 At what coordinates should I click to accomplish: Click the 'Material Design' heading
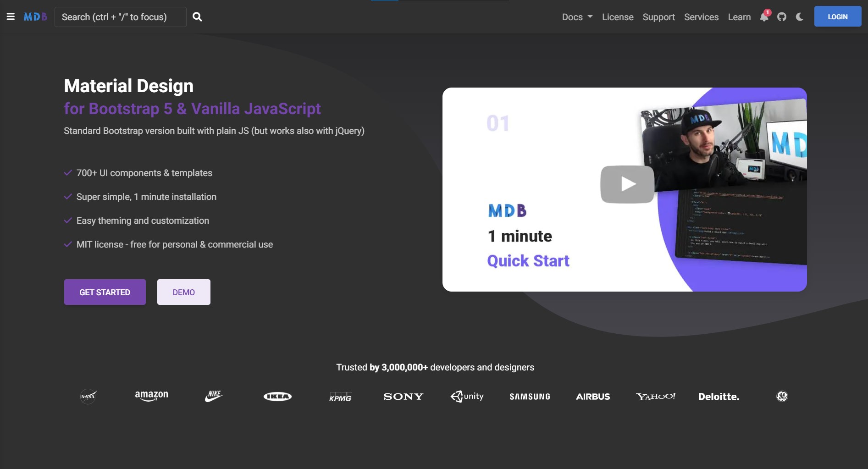tap(129, 86)
